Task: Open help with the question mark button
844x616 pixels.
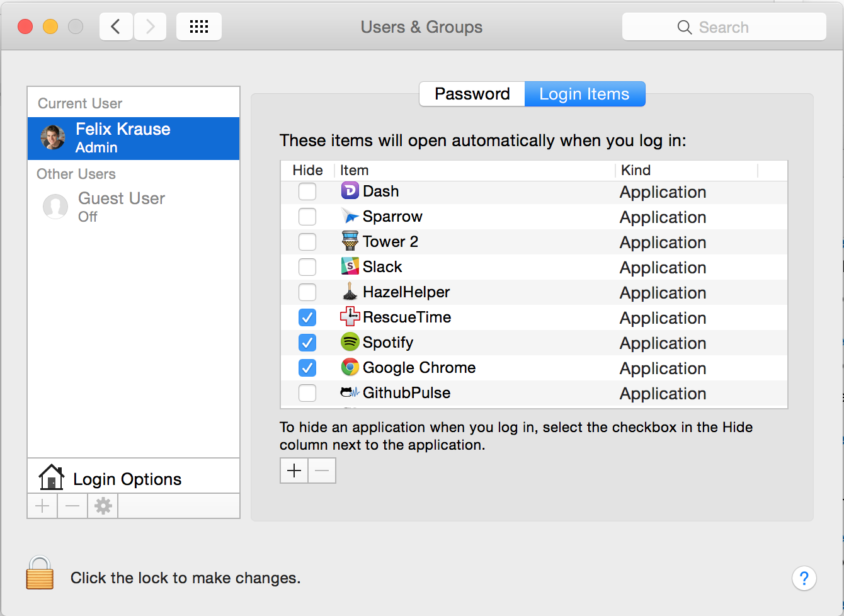Action: tap(804, 578)
